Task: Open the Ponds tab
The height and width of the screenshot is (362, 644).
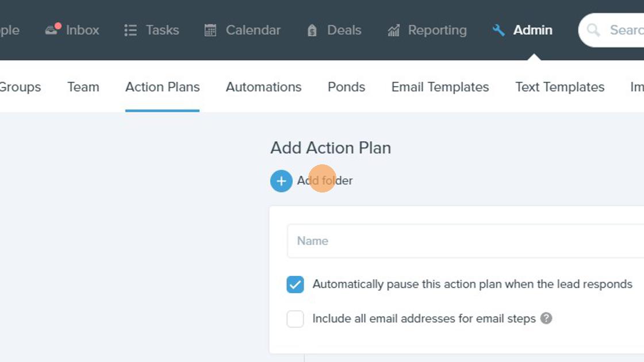Action: coord(346,87)
